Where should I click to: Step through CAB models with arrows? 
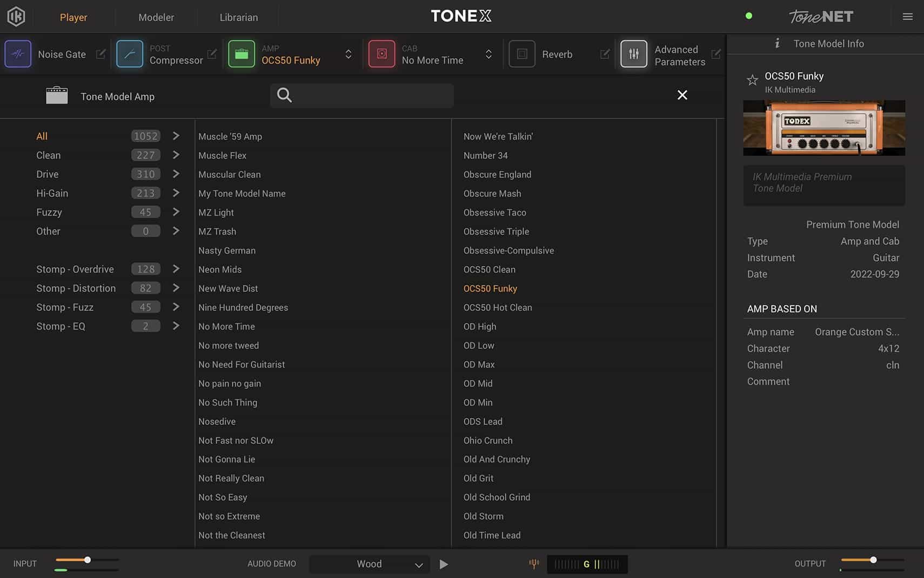pyautogui.click(x=488, y=54)
